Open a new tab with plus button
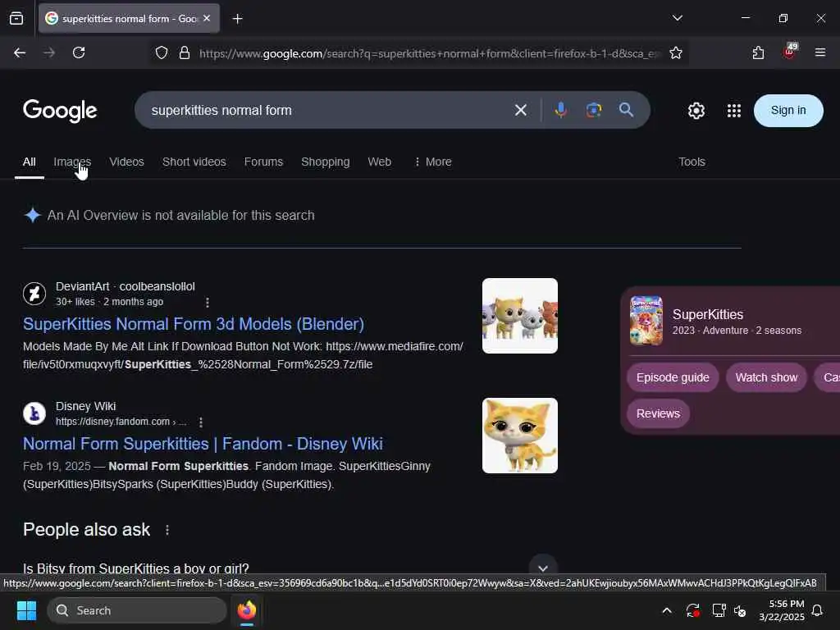The image size is (840, 630). (x=237, y=19)
